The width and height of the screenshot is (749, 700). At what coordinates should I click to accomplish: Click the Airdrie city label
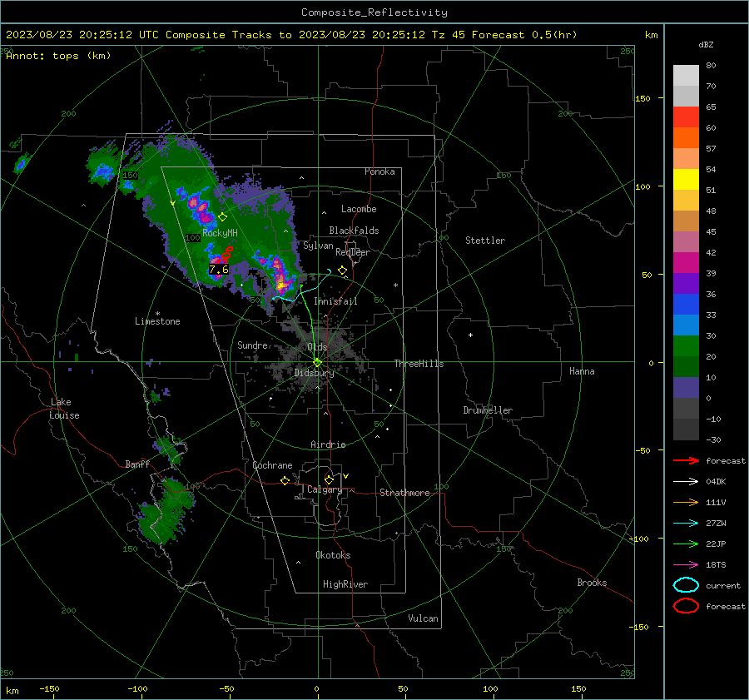click(328, 444)
